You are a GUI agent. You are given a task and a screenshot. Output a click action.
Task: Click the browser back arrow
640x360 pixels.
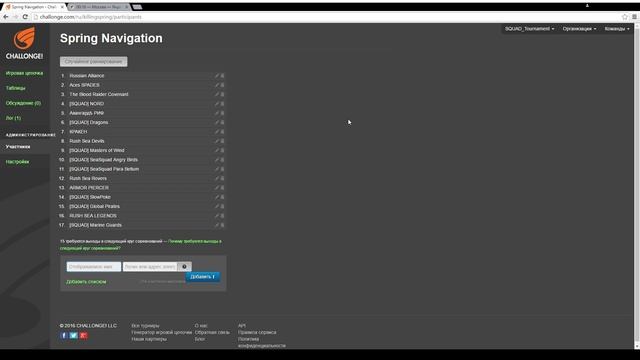click(x=6, y=17)
